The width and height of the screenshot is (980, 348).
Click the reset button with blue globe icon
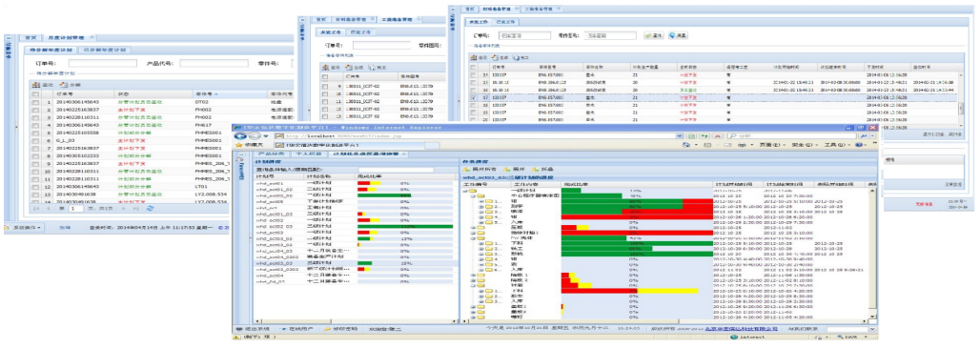678,35
